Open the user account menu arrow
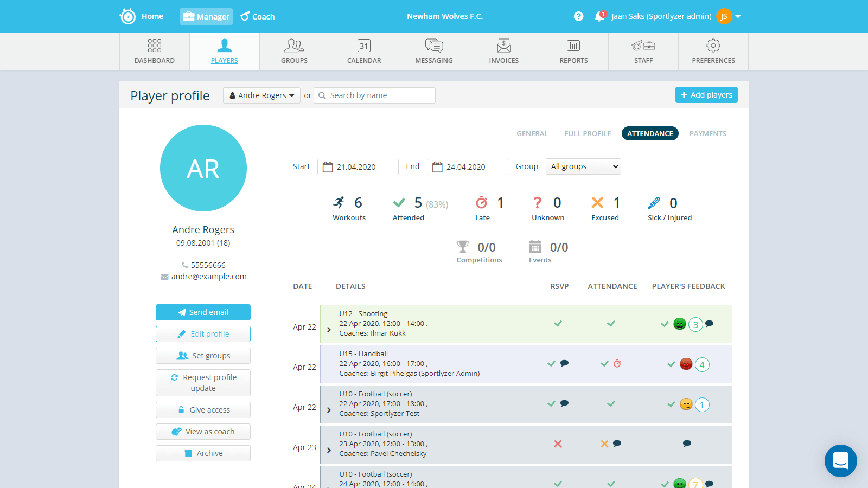The height and width of the screenshot is (488, 868). tap(738, 16)
